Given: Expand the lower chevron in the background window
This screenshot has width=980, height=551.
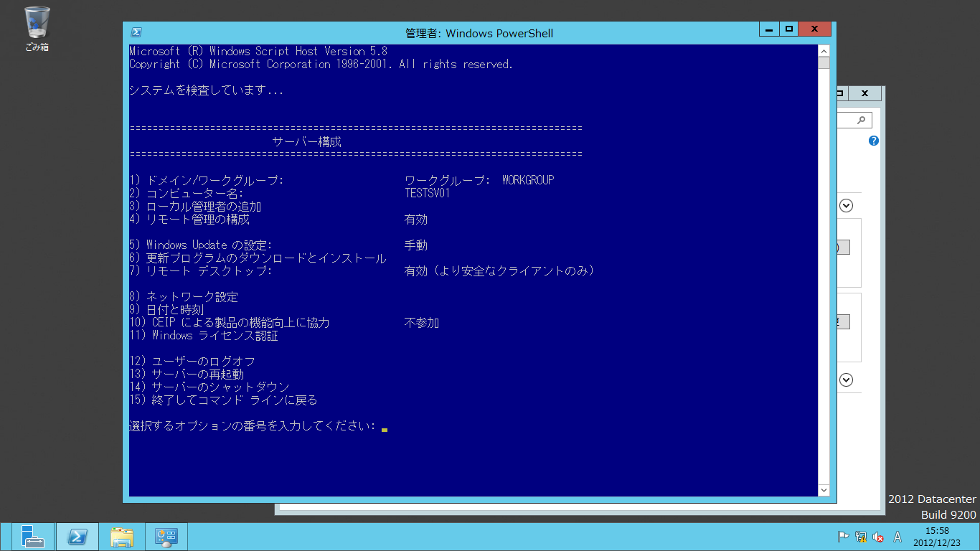Looking at the screenshot, I should 845,380.
